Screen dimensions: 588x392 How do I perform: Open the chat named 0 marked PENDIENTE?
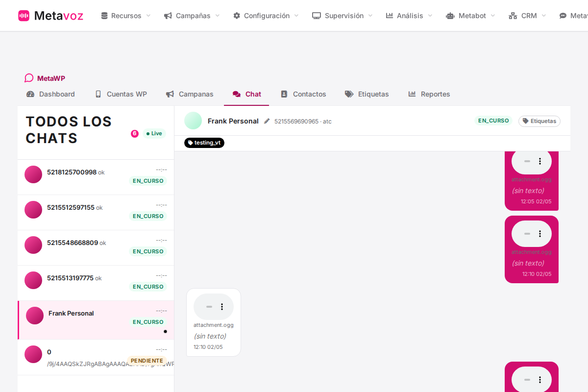[96, 357]
